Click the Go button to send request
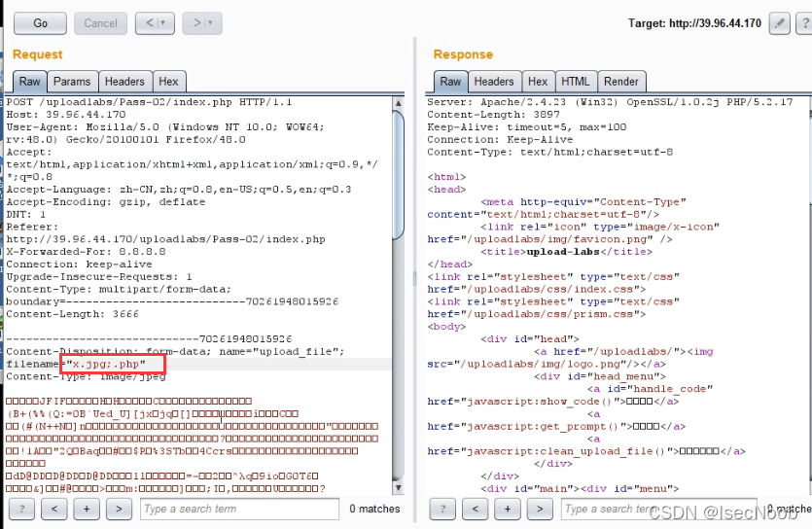The image size is (812, 529). [x=41, y=23]
